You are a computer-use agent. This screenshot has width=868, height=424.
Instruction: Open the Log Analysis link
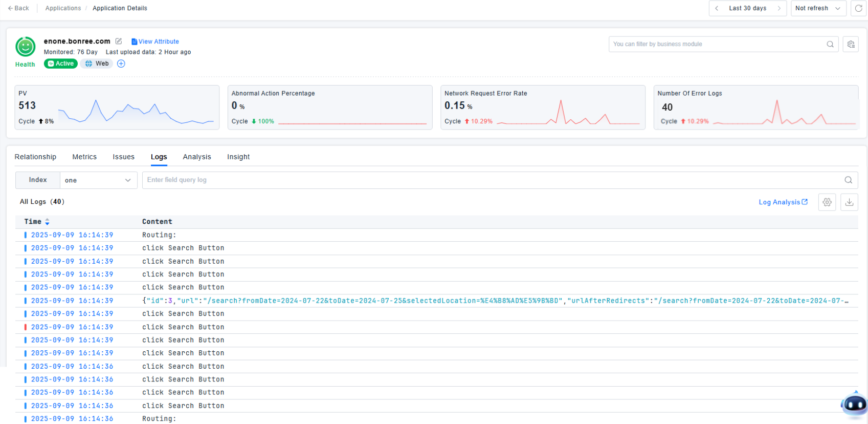point(783,202)
